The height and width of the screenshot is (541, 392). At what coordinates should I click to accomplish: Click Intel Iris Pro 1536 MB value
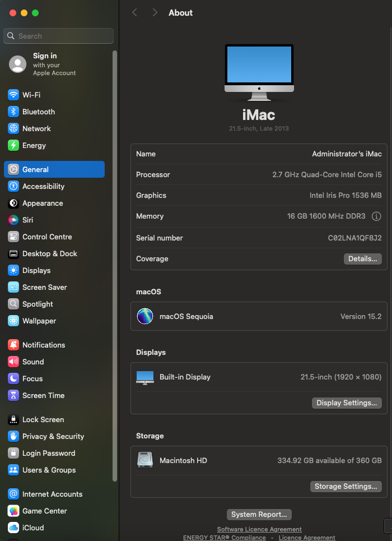[x=346, y=195]
